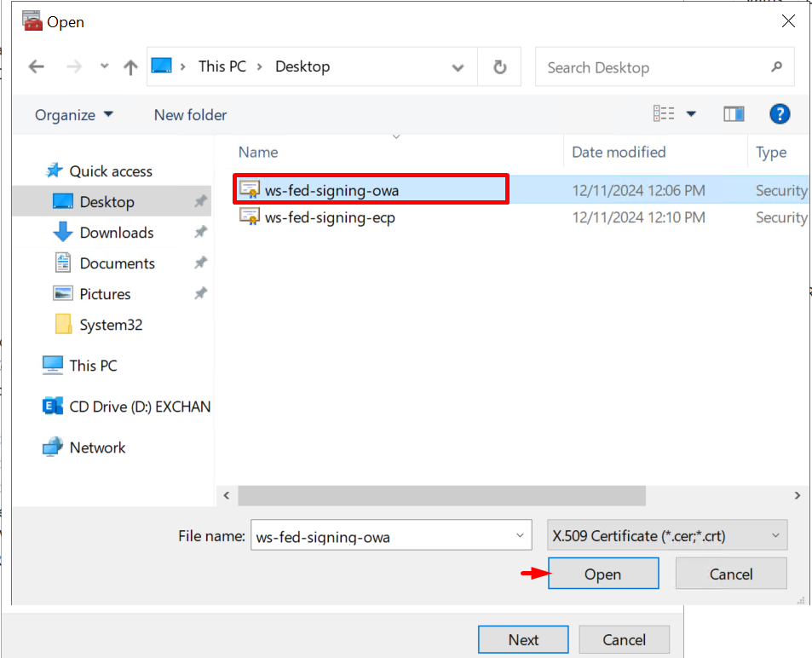
Task: Click the Back navigation arrow
Action: pos(36,67)
